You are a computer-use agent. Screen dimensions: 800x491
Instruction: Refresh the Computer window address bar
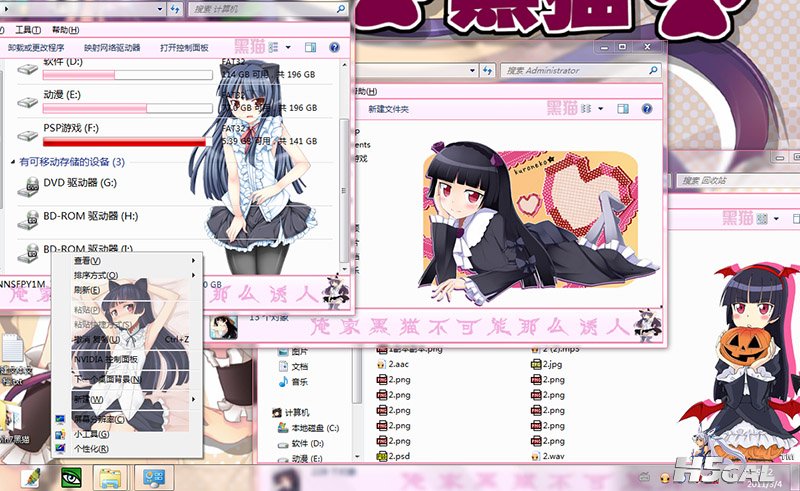pyautogui.click(x=176, y=9)
